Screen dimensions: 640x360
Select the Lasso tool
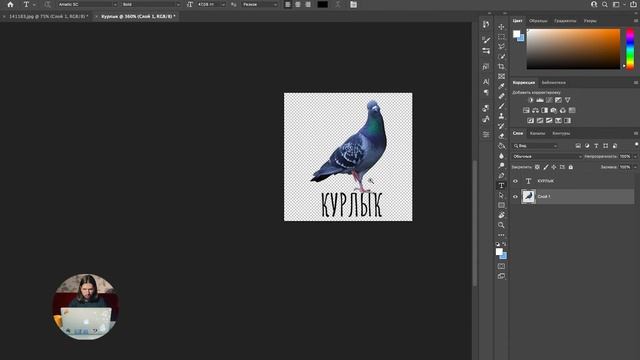coord(501,47)
